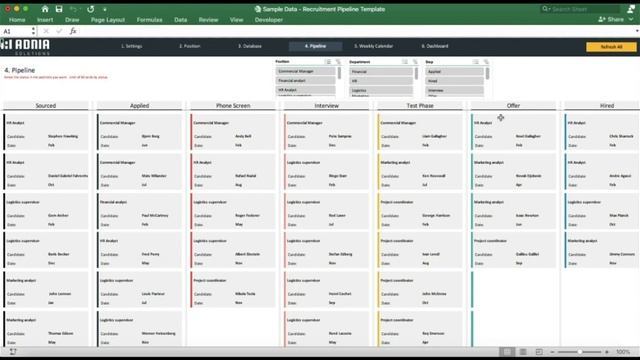Select Financial in the Department slicer
This screenshot has width=640, height=360.
[x=381, y=71]
